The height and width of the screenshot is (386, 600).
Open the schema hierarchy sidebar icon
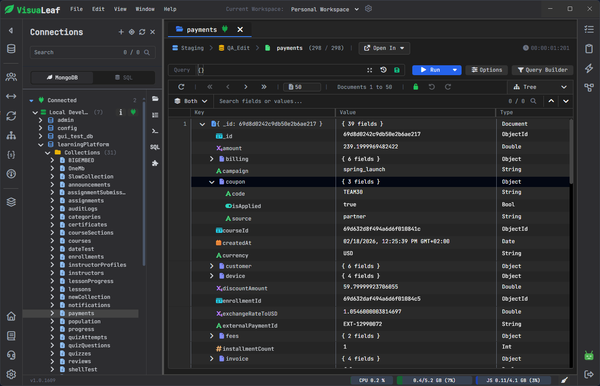[11, 135]
